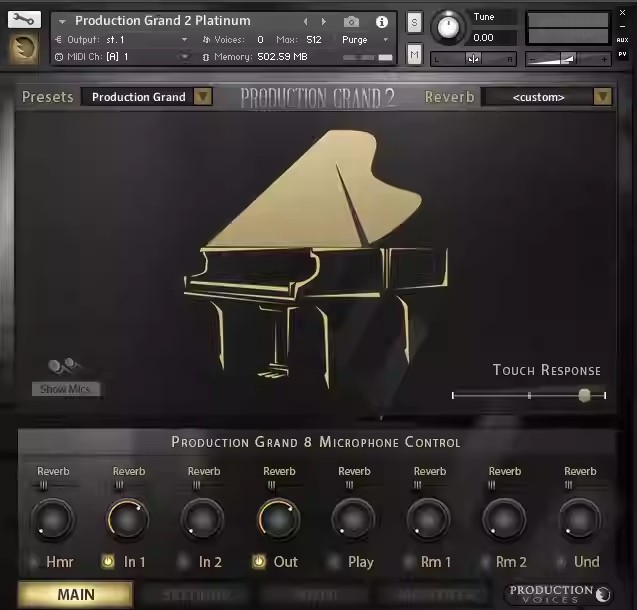637x610 pixels.
Task: Click the Play microphone volume knob
Action: [x=353, y=518]
